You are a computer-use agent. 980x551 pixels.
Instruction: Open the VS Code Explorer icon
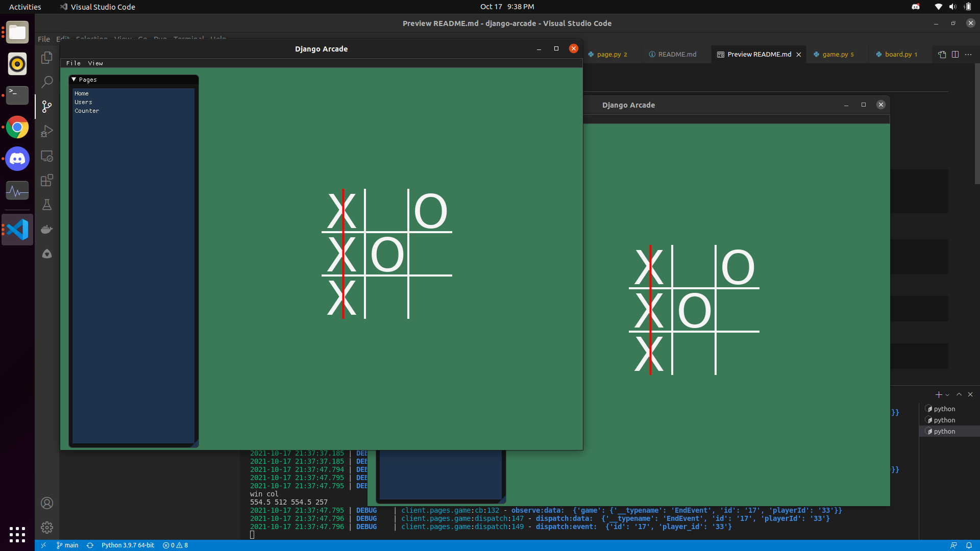(x=47, y=57)
